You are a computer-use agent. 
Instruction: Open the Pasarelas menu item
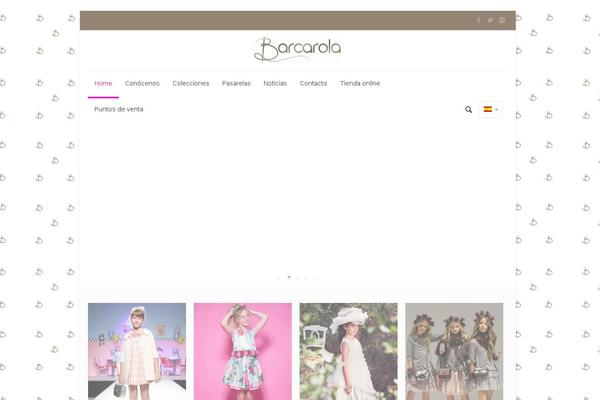[236, 83]
